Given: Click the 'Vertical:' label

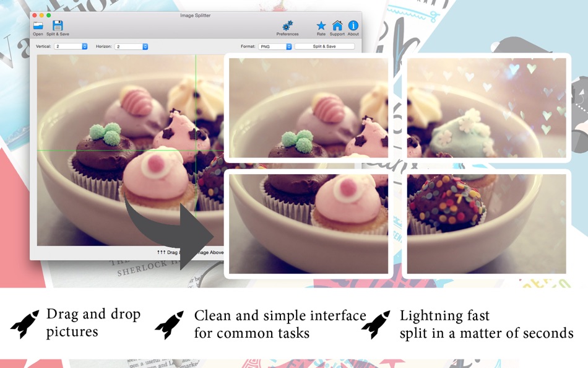Looking at the screenshot, I should tap(43, 46).
